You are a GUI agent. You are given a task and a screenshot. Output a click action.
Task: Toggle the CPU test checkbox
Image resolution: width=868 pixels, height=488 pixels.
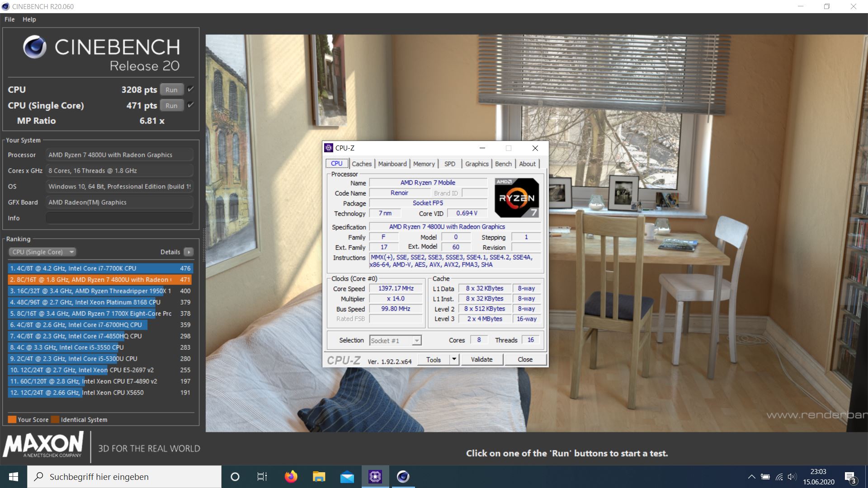(190, 89)
